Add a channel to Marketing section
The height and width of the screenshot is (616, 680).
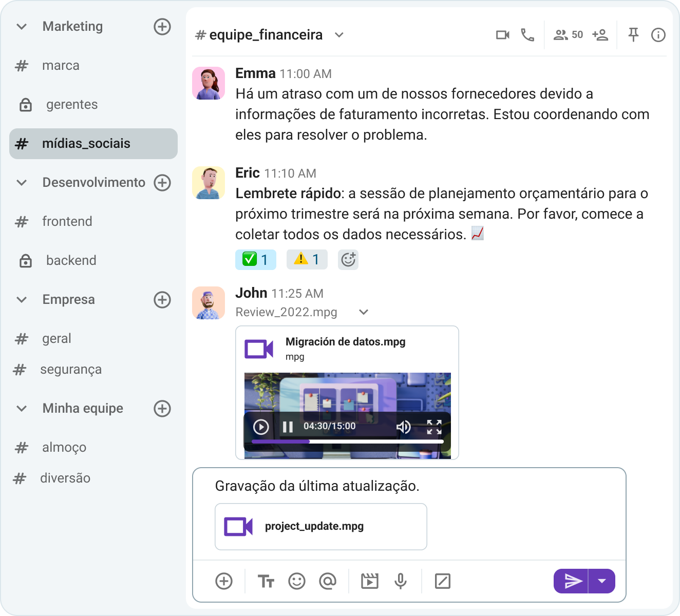[x=162, y=27]
